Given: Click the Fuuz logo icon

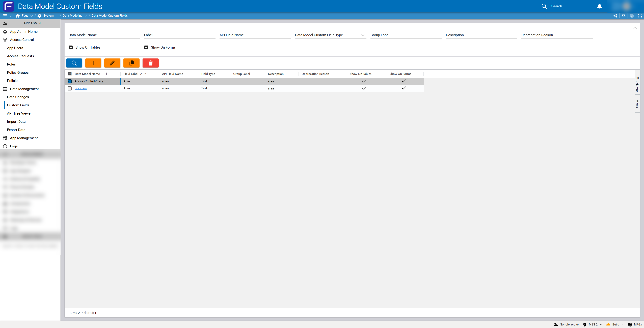Looking at the screenshot, I should [9, 6].
